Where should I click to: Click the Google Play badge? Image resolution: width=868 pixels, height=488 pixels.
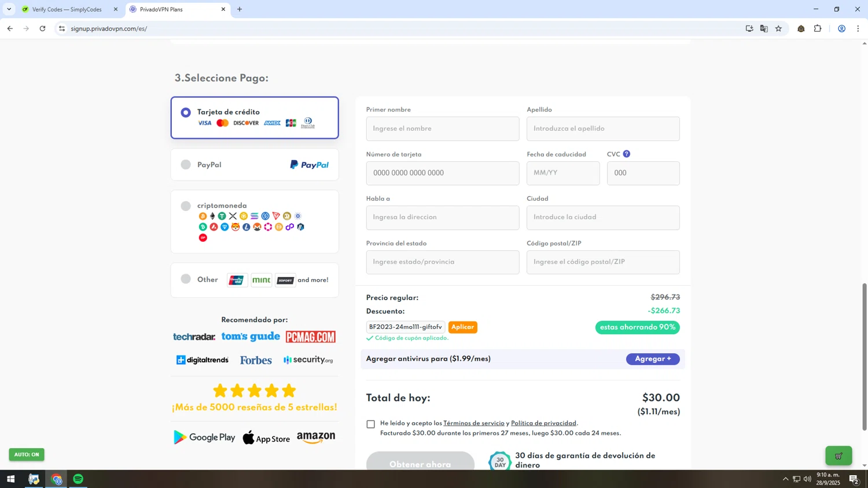(x=204, y=438)
